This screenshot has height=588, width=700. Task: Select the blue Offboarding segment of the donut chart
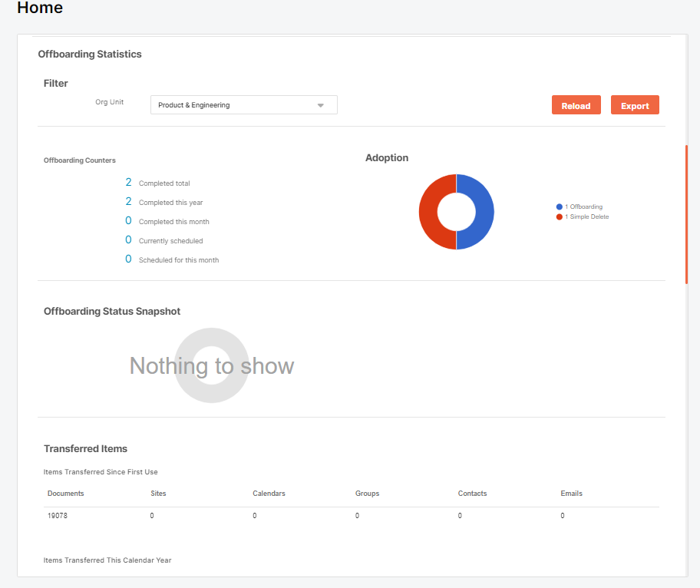tap(484, 212)
